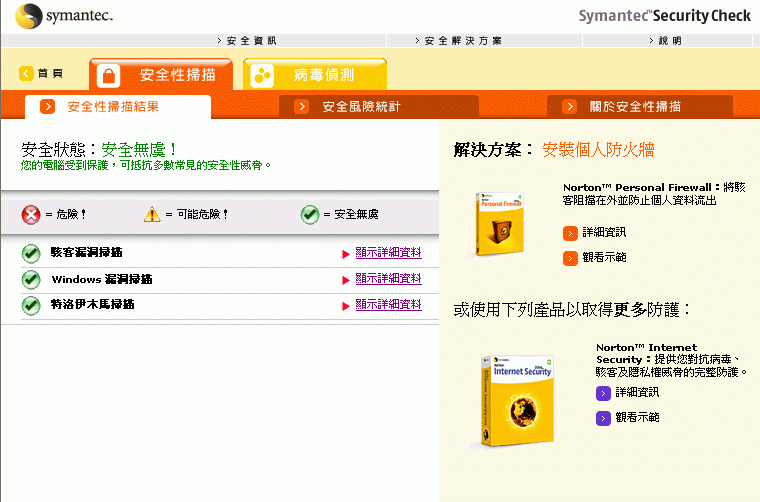This screenshot has width=760, height=502.
Task: Click the arrow icon beside 安全風險統計
Action: [301, 106]
